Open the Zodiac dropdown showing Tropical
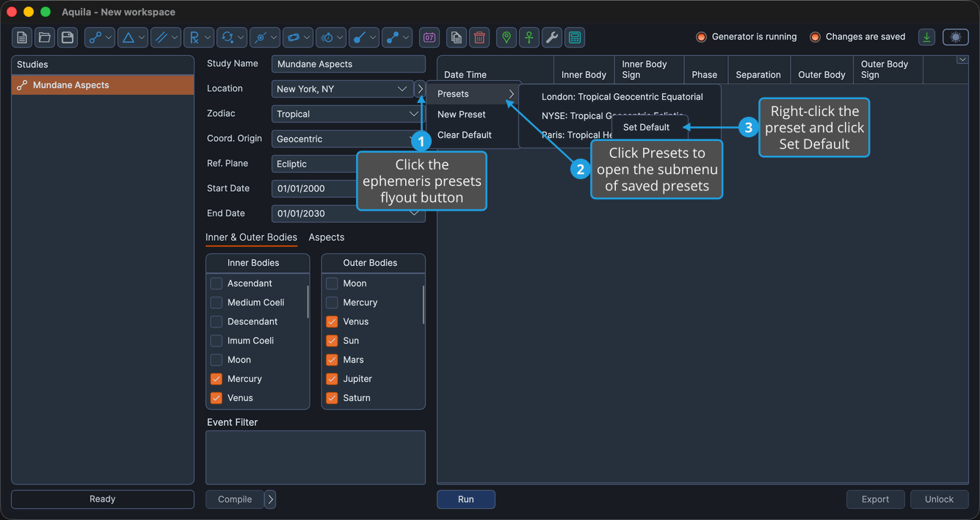The width and height of the screenshot is (980, 520). click(348, 114)
